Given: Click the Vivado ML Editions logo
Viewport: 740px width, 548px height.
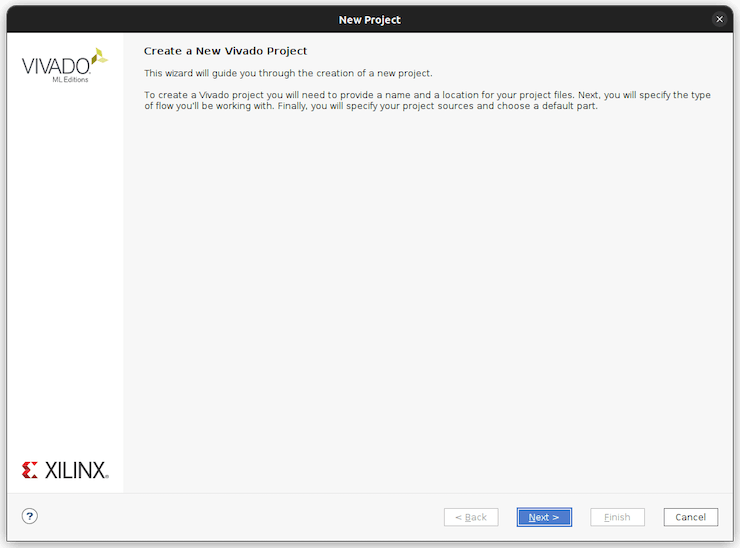Looking at the screenshot, I should (65, 66).
